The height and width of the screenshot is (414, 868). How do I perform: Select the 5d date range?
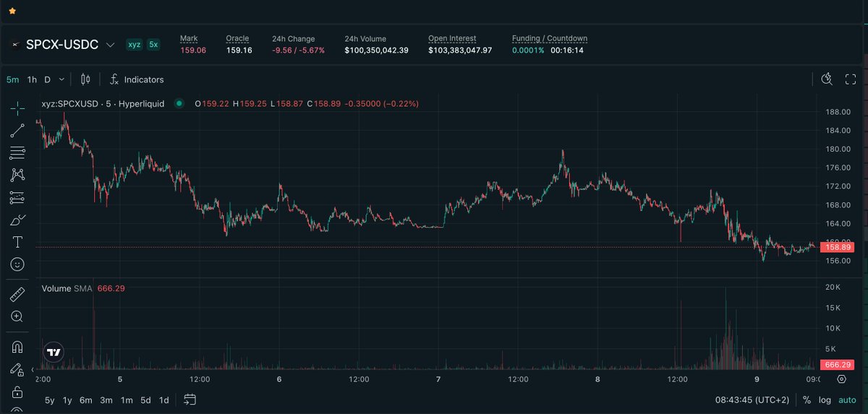(145, 400)
